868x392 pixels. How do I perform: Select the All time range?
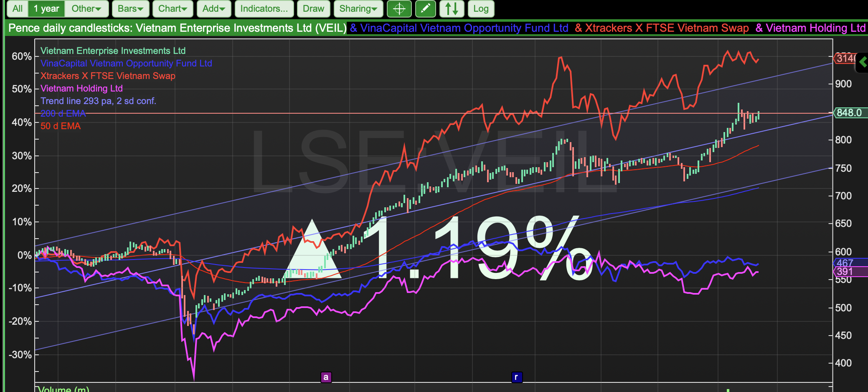pos(18,9)
